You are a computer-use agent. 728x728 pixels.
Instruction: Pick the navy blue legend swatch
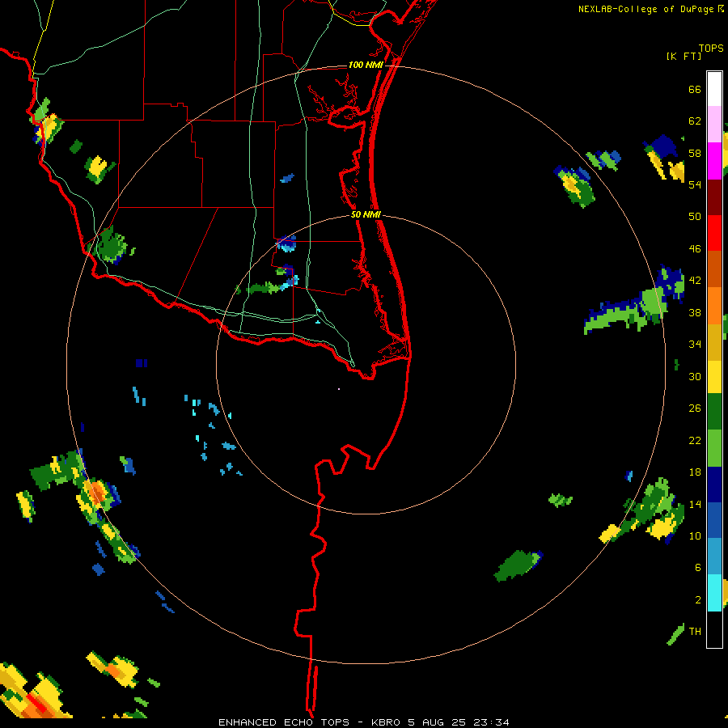[x=714, y=485]
